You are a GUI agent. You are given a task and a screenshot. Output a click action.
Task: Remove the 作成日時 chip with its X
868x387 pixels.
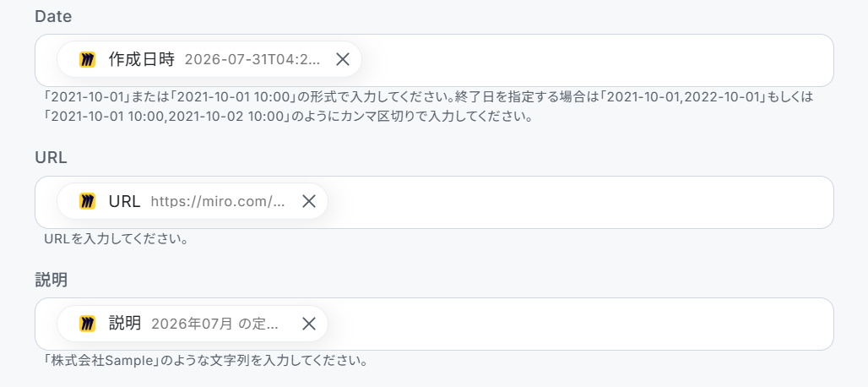(343, 59)
